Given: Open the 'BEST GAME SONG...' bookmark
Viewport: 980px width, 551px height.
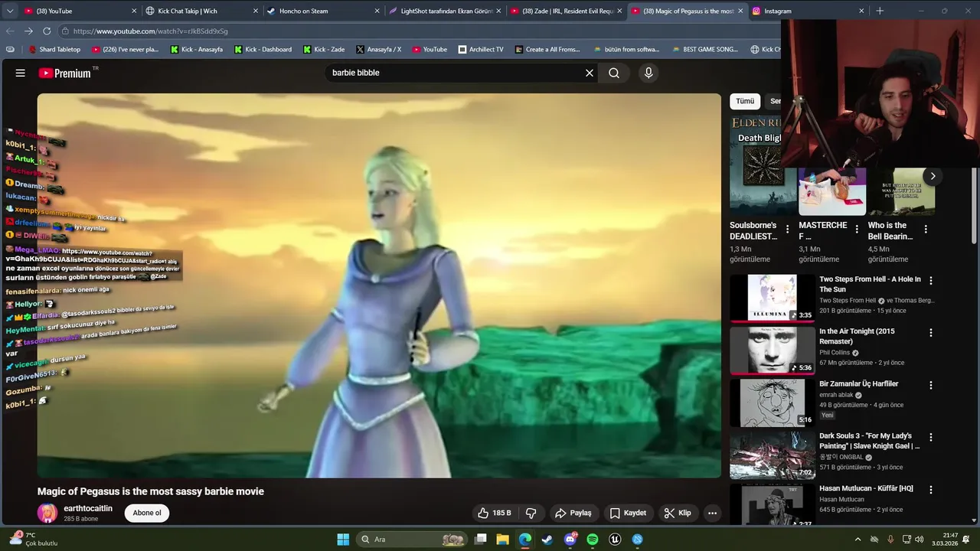Looking at the screenshot, I should (x=704, y=49).
